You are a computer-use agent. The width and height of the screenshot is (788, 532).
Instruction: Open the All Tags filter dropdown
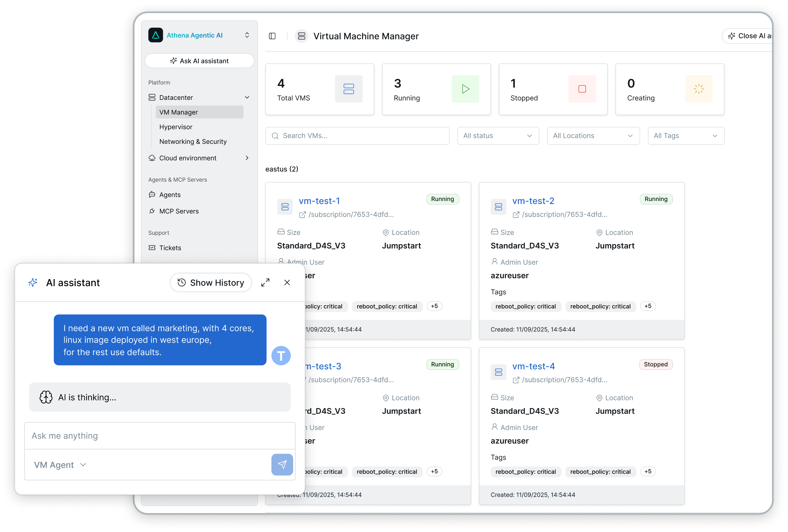(686, 136)
